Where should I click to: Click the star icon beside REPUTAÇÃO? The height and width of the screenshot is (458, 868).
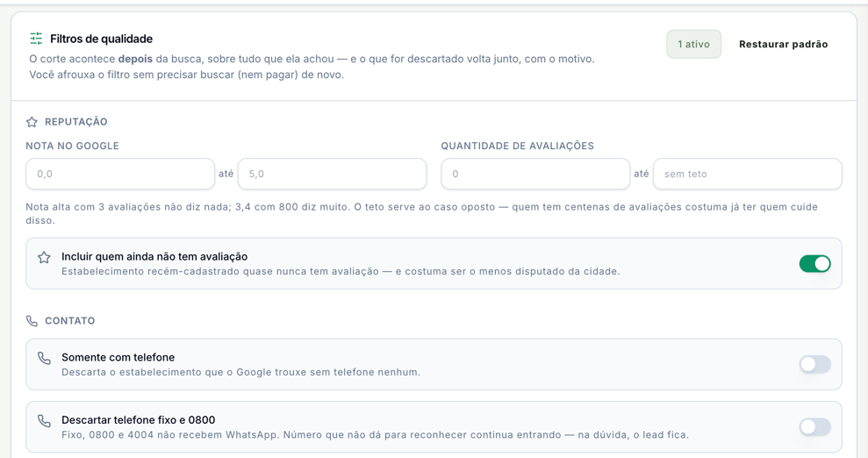[x=32, y=122]
